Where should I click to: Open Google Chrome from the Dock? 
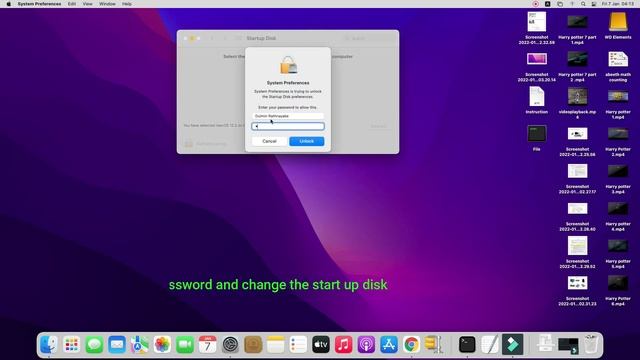click(411, 345)
